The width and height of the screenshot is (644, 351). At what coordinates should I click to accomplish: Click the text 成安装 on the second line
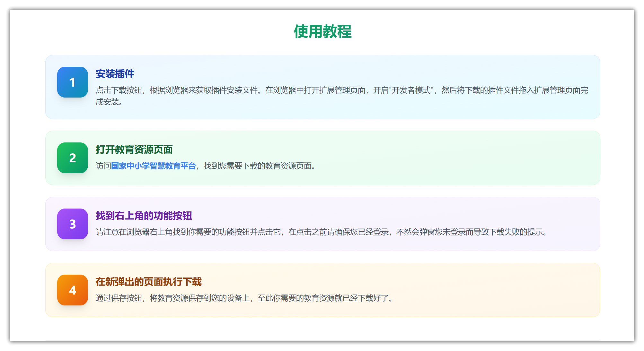[x=107, y=102]
